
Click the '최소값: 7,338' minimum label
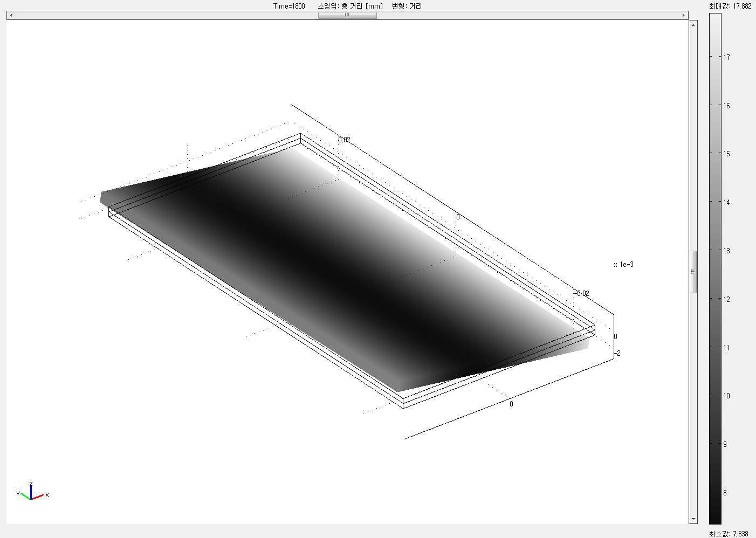click(728, 534)
